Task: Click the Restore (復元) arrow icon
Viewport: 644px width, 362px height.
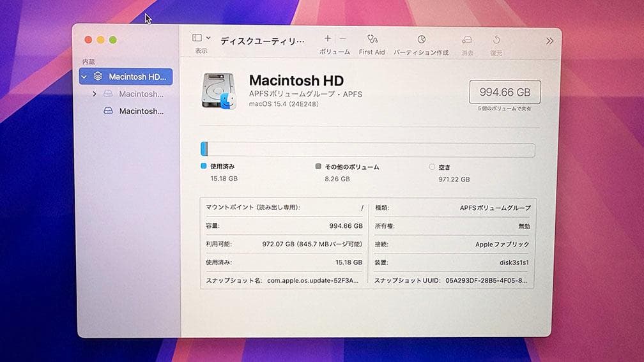Action: (496, 40)
